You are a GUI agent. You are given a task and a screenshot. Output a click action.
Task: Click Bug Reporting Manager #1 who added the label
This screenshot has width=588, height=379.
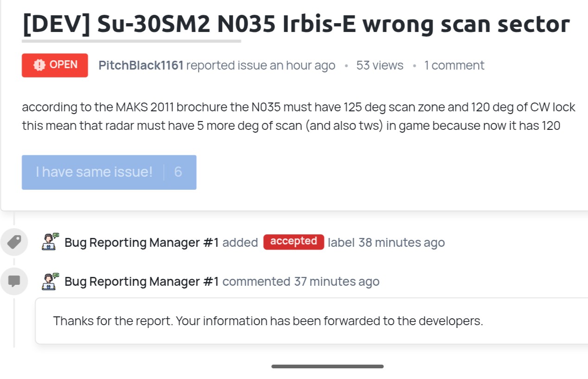(x=141, y=243)
